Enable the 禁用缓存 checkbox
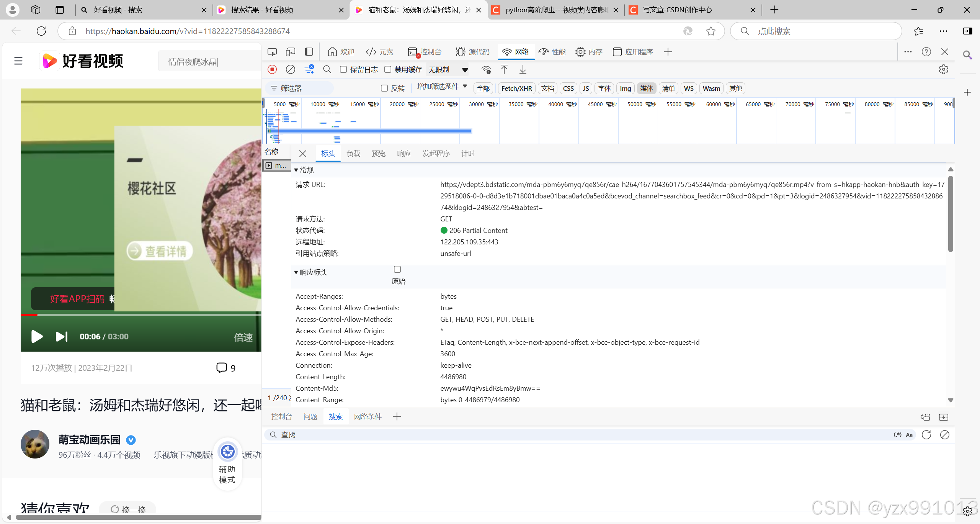Viewport: 980px width, 524px height. click(x=388, y=69)
